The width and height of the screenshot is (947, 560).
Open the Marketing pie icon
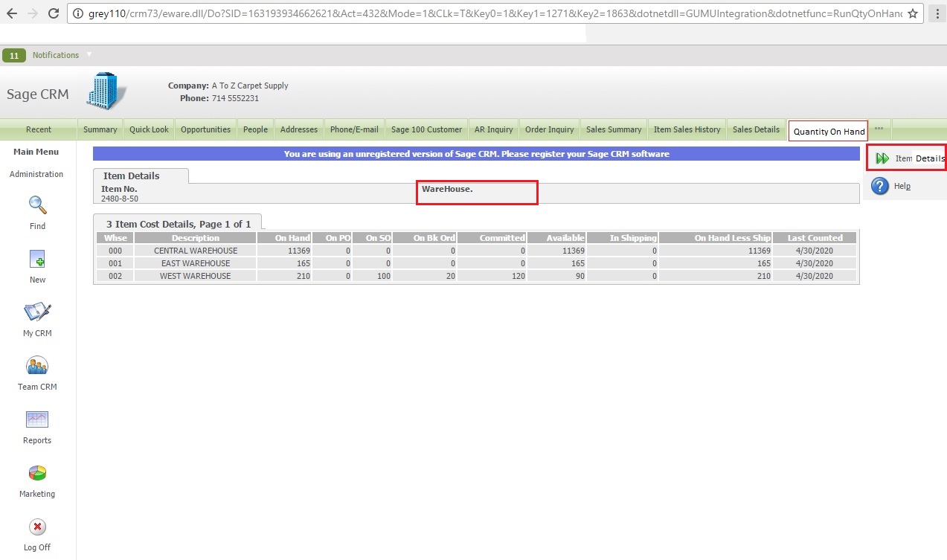click(x=37, y=473)
